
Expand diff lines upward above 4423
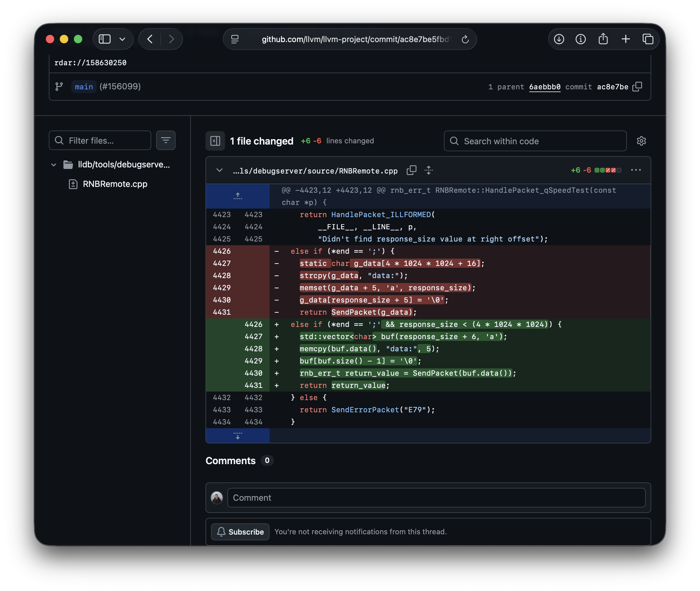point(237,196)
